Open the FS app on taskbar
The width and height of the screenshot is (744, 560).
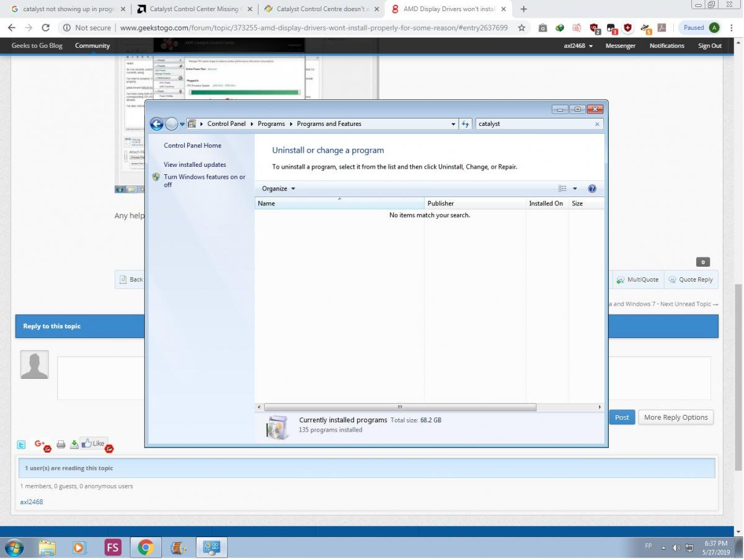click(113, 548)
